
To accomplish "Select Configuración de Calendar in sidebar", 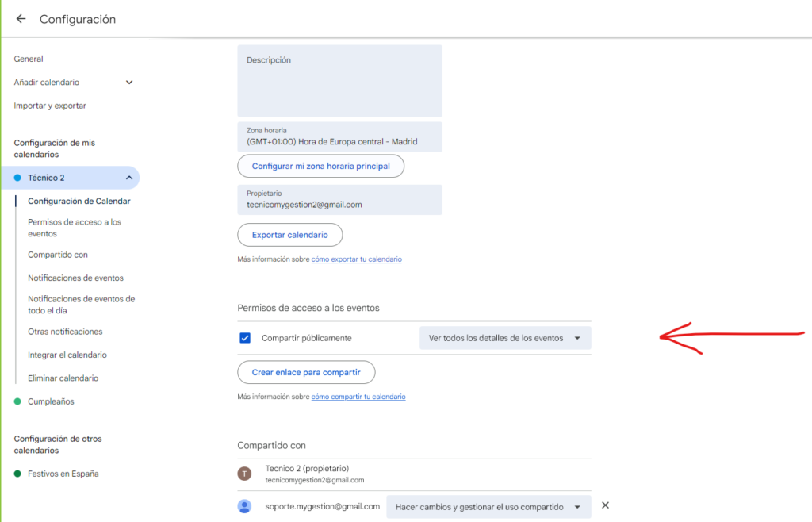I will tap(79, 201).
